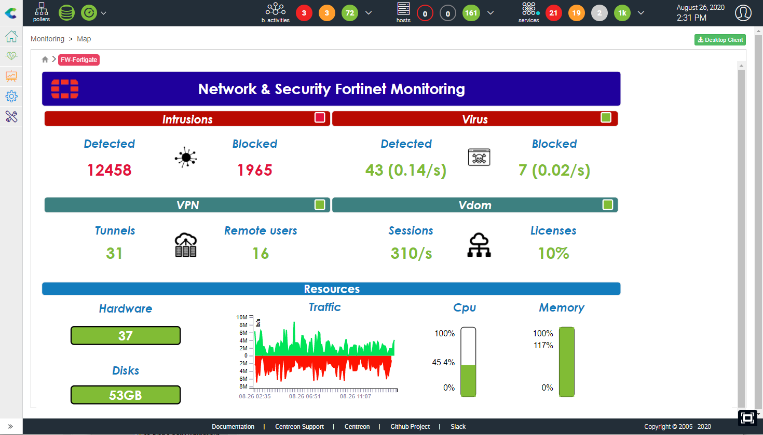
Task: Open Centreon Support footer link
Action: [299, 427]
